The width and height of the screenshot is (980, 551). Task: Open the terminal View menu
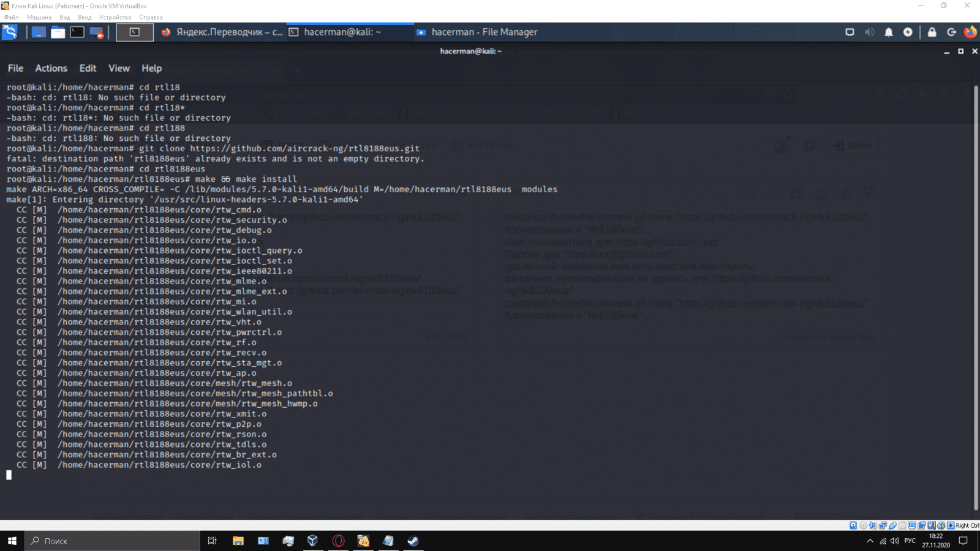119,68
